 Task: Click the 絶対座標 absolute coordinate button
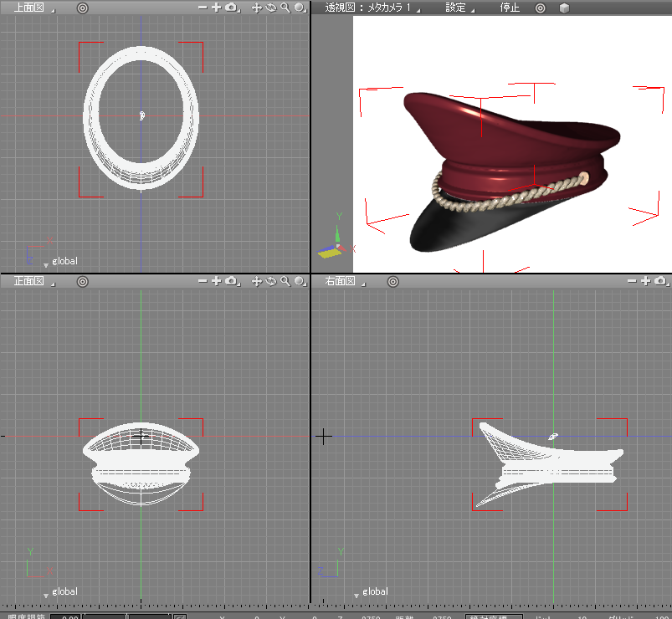pyautogui.click(x=494, y=616)
